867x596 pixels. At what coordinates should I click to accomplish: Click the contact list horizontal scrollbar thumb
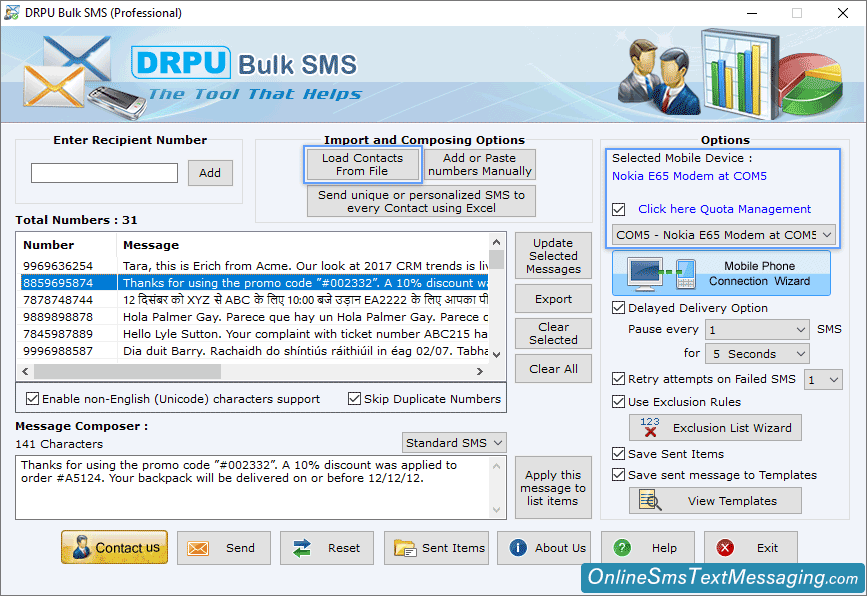coord(127,372)
